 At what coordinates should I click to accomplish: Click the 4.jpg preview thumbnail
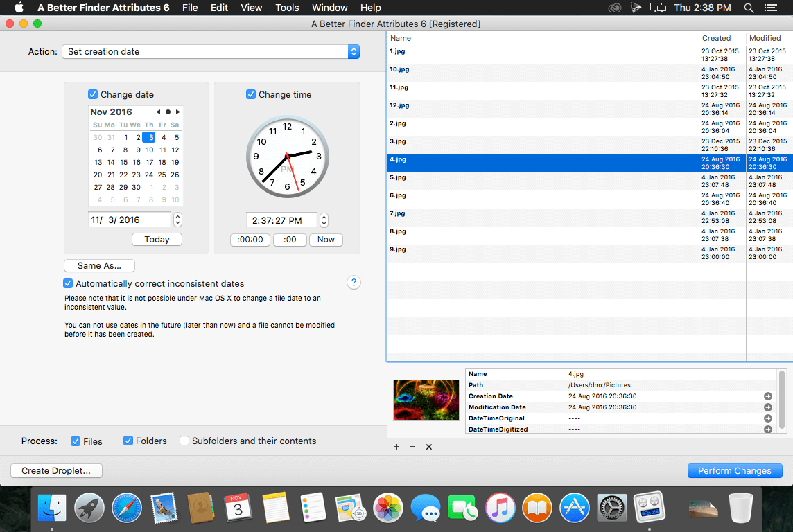pos(426,400)
